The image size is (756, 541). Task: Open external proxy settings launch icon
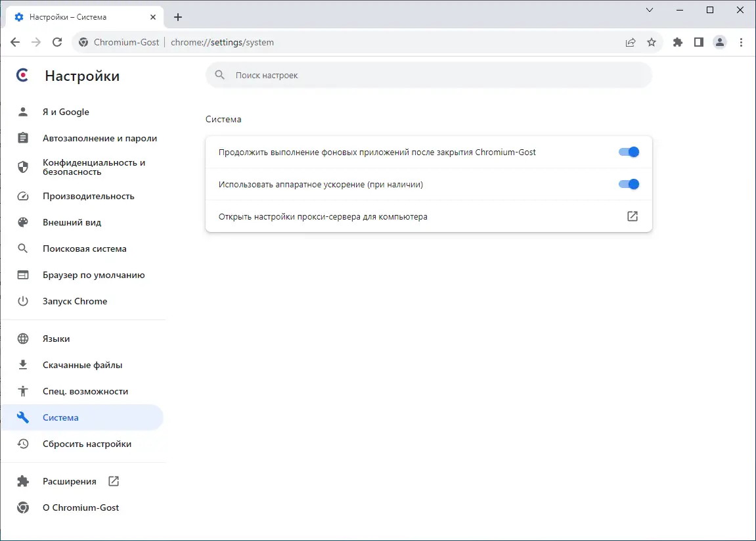[x=633, y=216]
